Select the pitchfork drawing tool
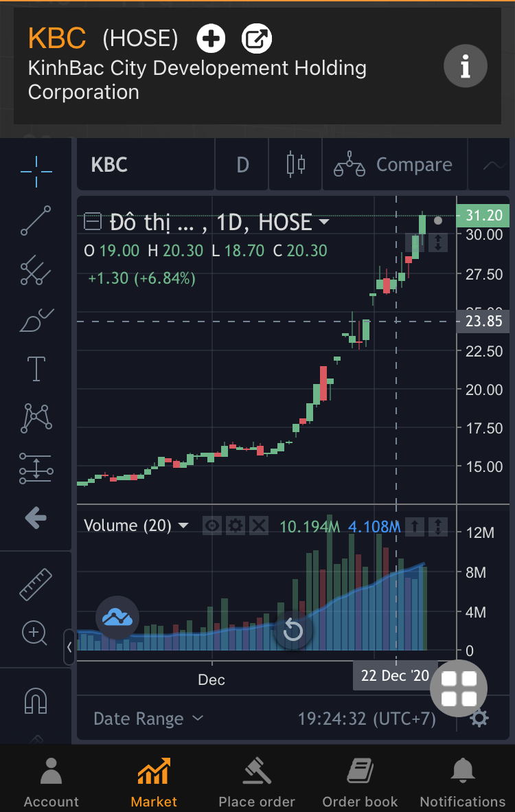Image resolution: width=515 pixels, height=812 pixels. (x=36, y=270)
